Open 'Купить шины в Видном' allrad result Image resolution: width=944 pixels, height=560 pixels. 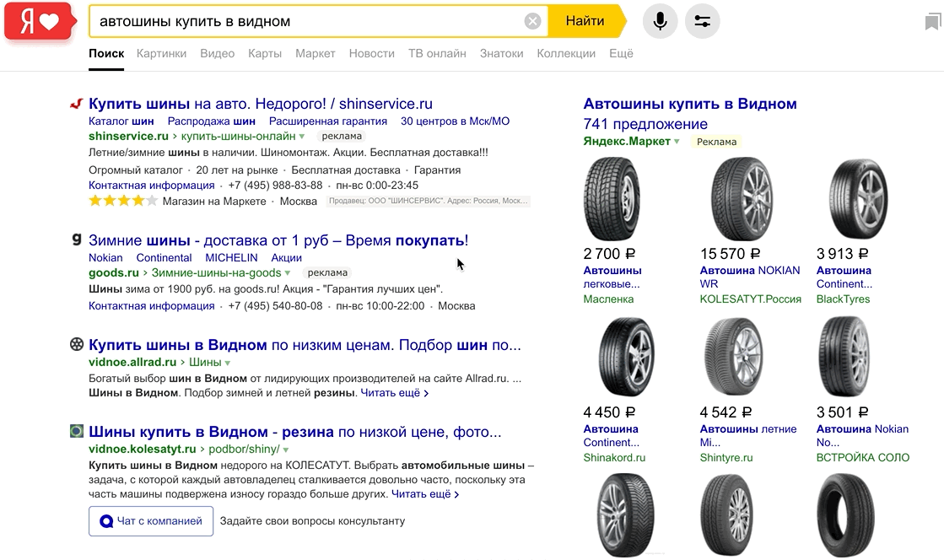(305, 345)
